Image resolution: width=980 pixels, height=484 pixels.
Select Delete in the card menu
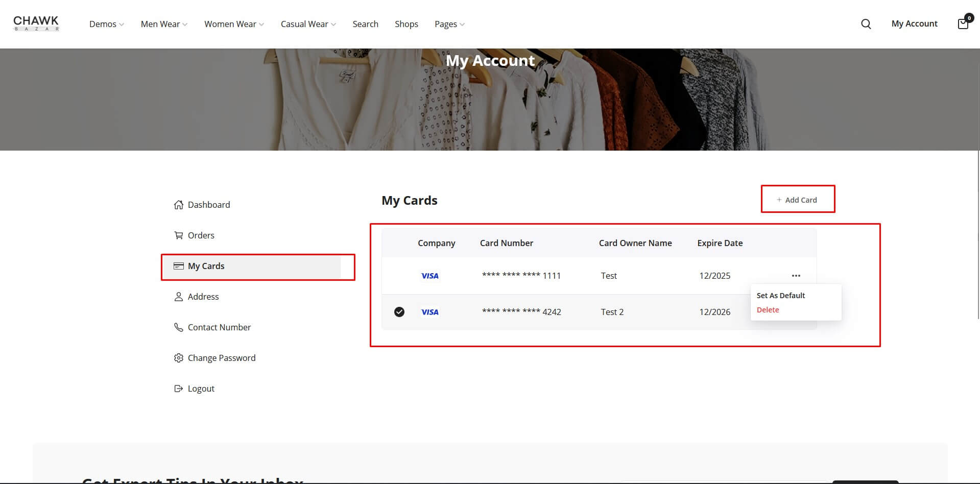pos(768,310)
